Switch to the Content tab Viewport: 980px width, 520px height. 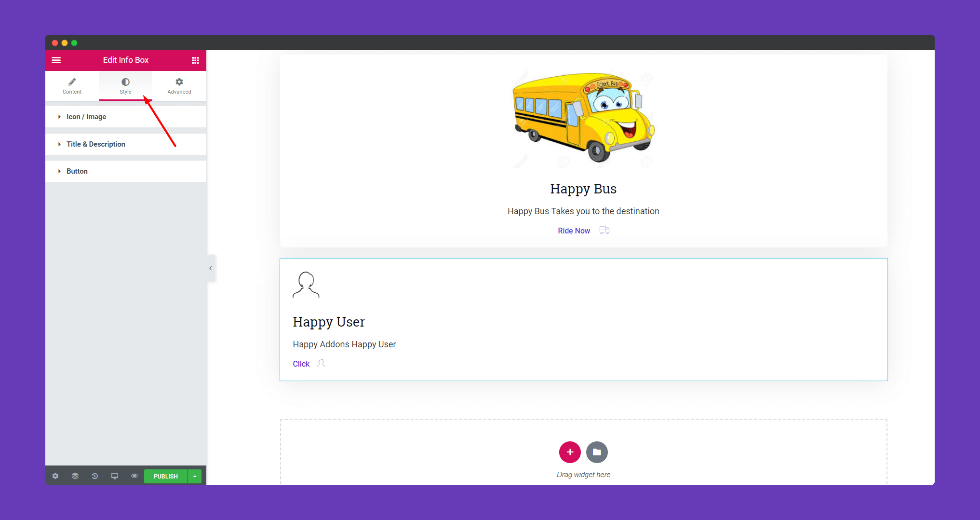coord(72,86)
